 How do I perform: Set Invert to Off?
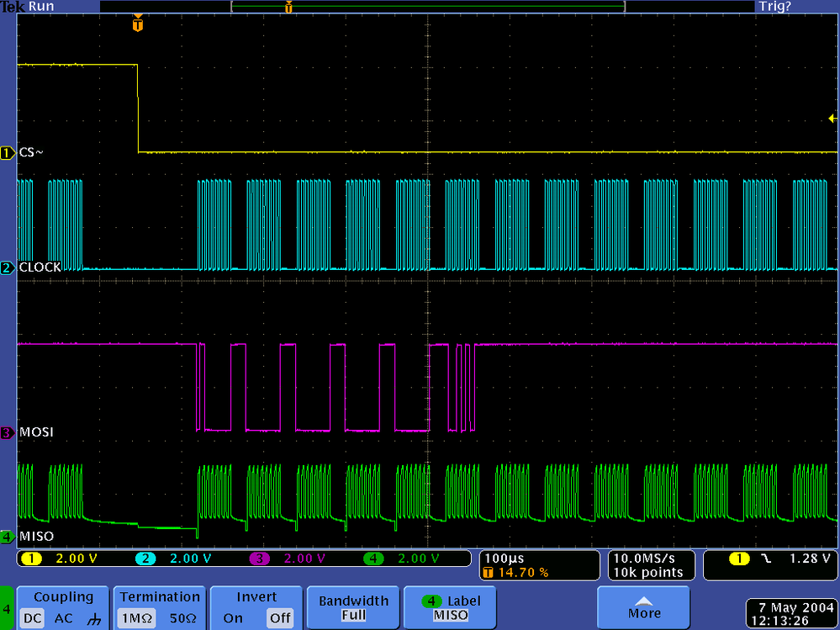coord(280,618)
